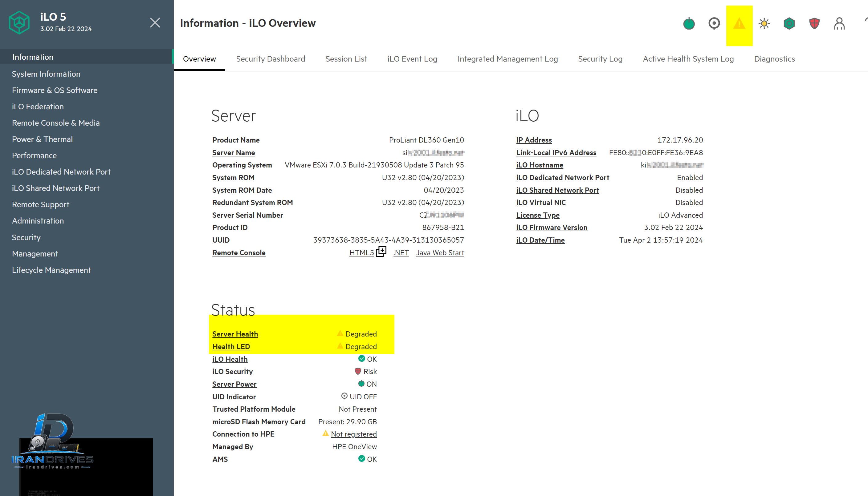Screen dimensions: 868x496
Task: Open Remote Support in sidebar
Action: pos(41,204)
